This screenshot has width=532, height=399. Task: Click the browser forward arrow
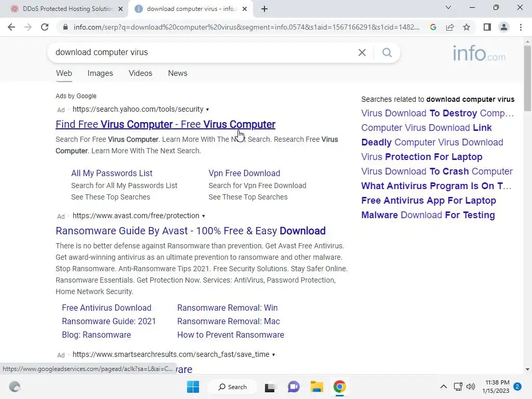28,27
